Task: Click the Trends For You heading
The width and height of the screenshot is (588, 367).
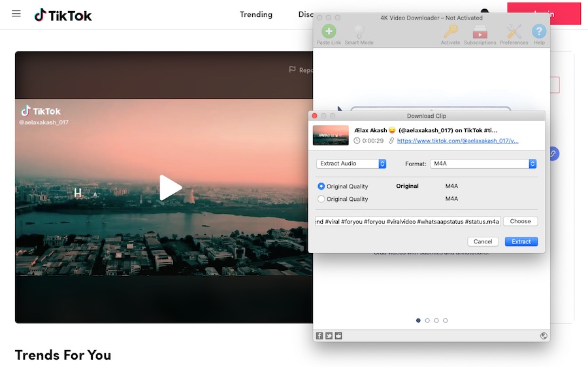Action: 63,355
